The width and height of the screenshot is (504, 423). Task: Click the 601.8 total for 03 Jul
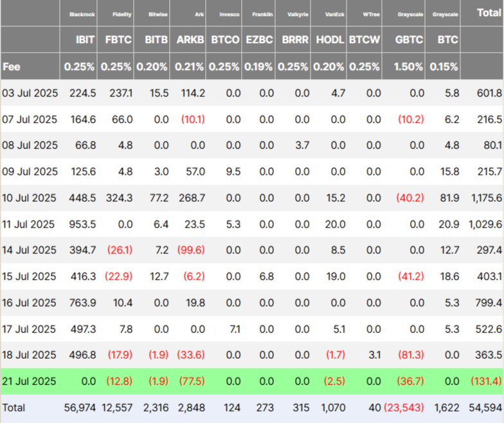[x=489, y=93]
